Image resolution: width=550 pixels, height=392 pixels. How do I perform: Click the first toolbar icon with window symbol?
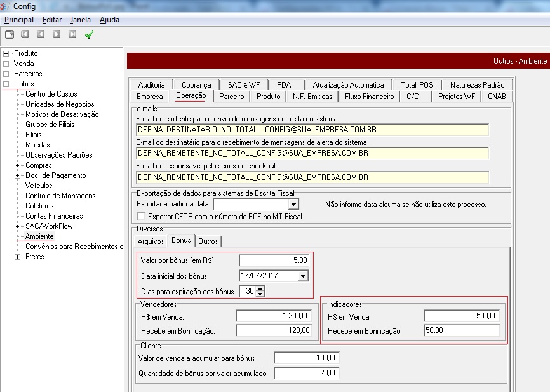coord(10,34)
